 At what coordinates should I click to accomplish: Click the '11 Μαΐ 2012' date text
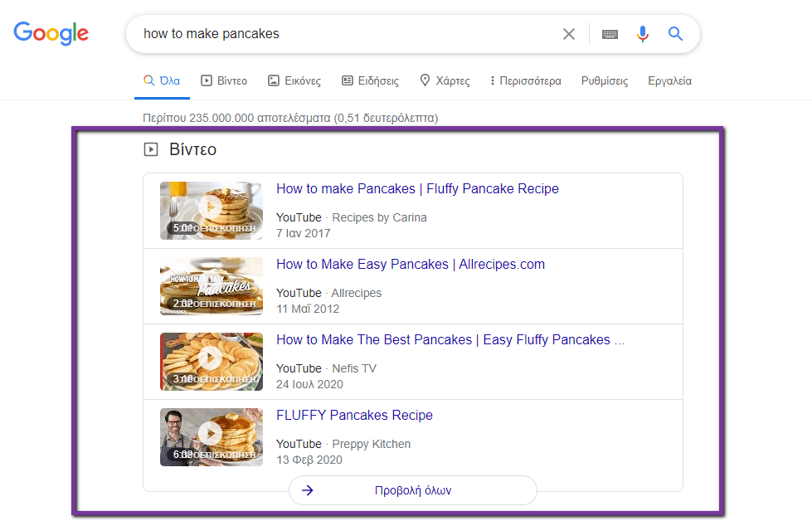[308, 309]
